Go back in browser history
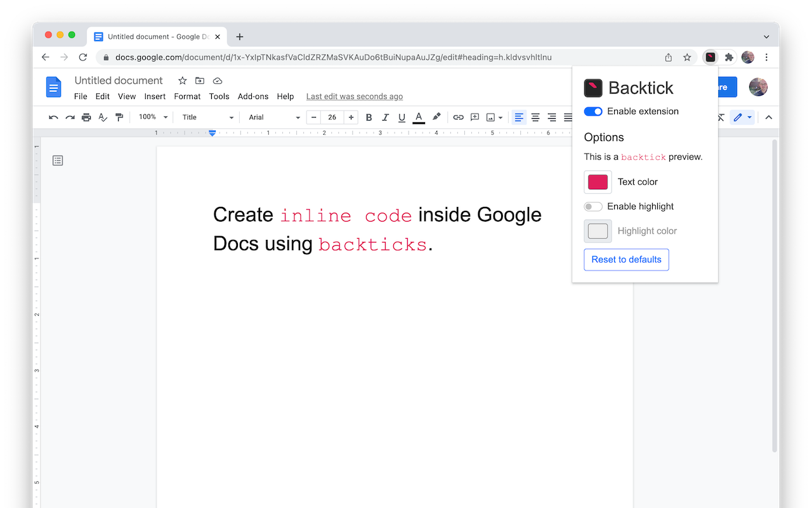Screen dimensions: 812x508 [45, 57]
